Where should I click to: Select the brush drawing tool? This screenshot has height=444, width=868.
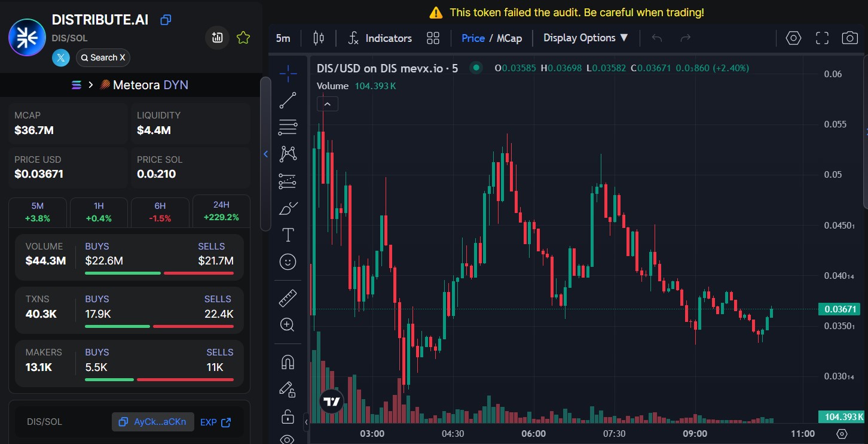click(x=288, y=208)
